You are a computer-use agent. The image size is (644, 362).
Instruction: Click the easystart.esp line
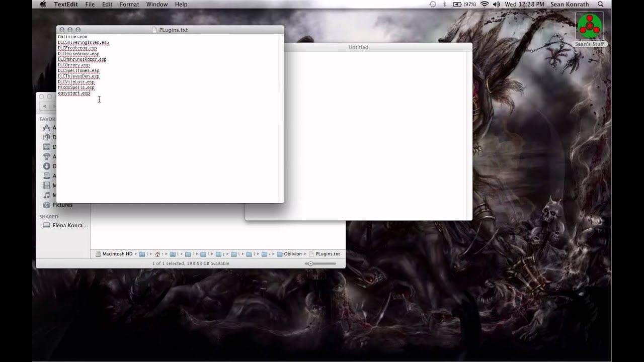coord(74,93)
